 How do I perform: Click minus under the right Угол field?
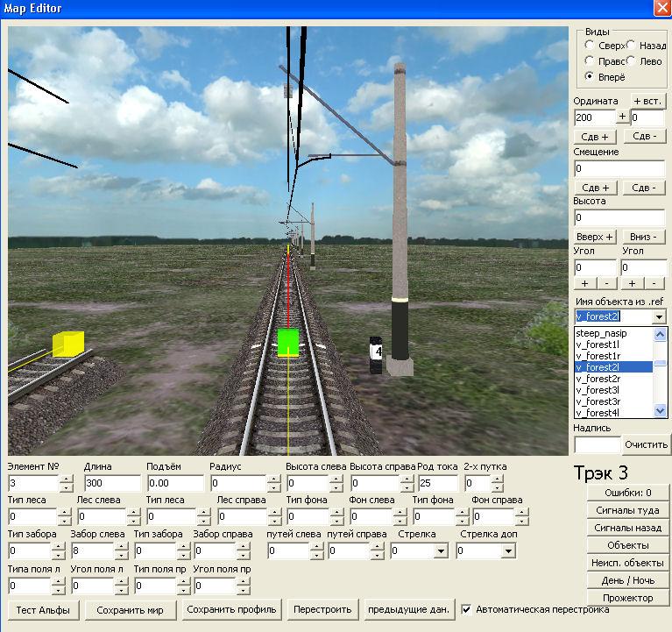pyautogui.click(x=654, y=284)
